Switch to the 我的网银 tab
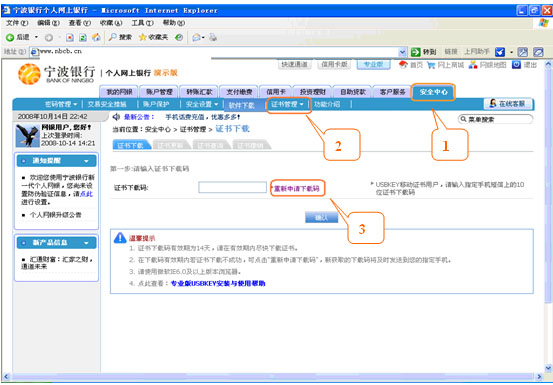Viewport: 553px width, 385px height. point(119,92)
